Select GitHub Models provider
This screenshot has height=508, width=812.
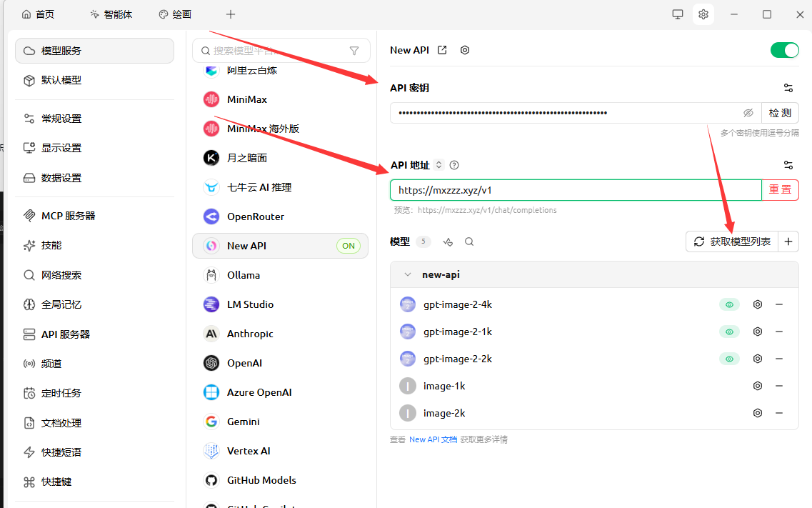point(280,481)
